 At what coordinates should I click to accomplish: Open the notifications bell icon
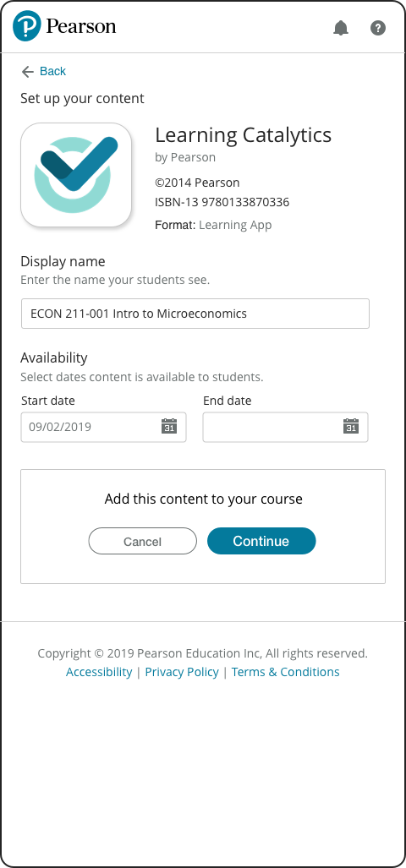pos(341,28)
